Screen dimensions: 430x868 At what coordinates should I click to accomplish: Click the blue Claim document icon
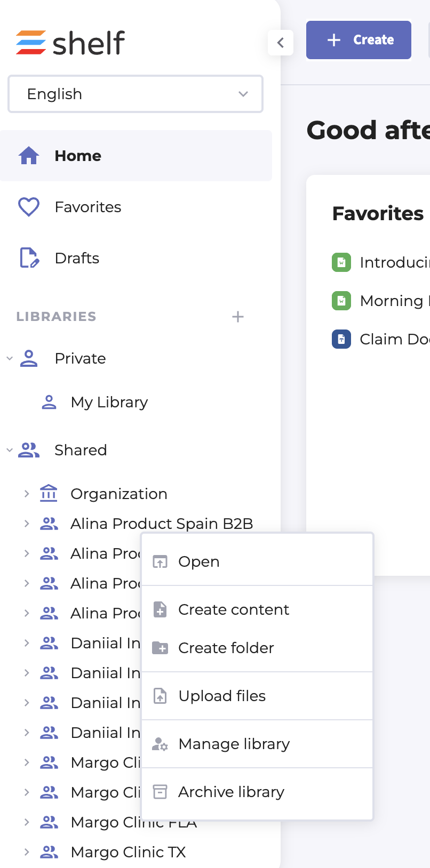pyautogui.click(x=341, y=339)
